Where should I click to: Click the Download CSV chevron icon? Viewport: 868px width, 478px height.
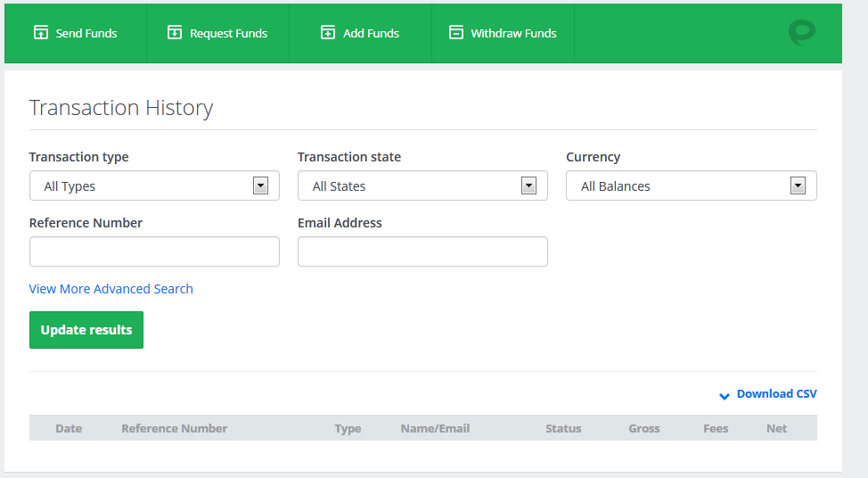click(724, 395)
